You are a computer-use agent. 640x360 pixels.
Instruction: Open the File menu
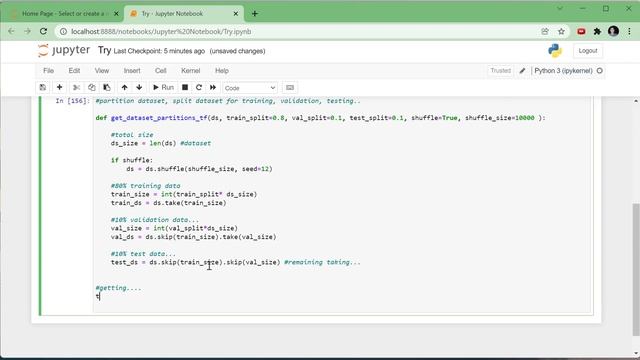[x=49, y=71]
